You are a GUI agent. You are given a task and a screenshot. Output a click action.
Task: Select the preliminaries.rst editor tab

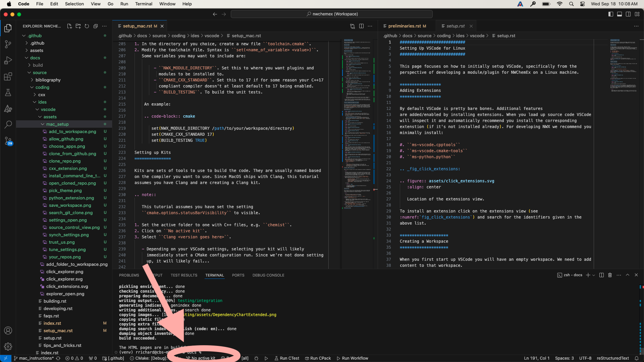407,26
